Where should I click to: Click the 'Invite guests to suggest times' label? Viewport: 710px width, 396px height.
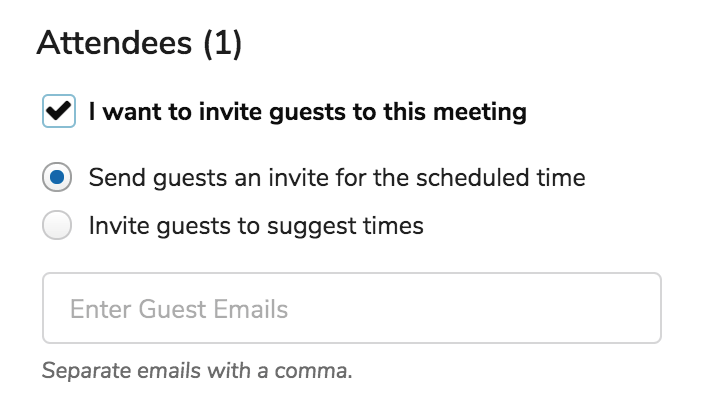(256, 226)
